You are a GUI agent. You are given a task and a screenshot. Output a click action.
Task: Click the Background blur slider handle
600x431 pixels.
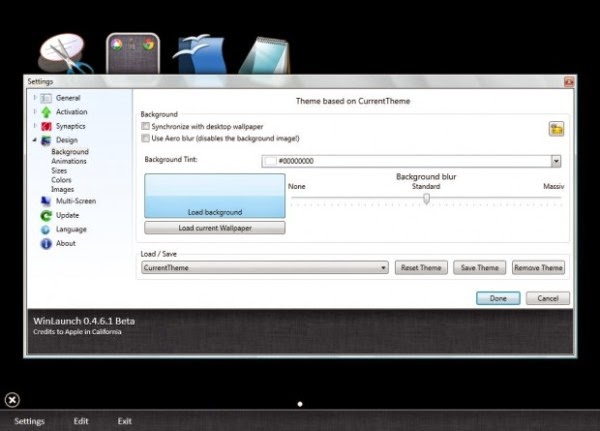(x=426, y=198)
